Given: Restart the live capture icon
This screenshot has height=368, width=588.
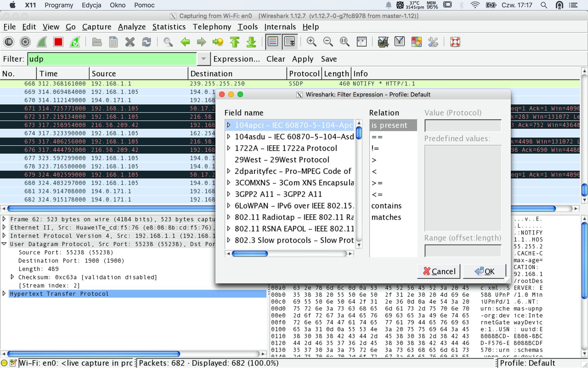Looking at the screenshot, I should point(75,42).
